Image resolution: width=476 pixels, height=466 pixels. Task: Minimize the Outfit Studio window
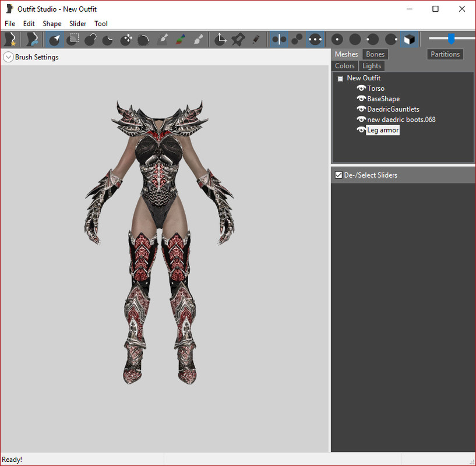click(x=409, y=9)
